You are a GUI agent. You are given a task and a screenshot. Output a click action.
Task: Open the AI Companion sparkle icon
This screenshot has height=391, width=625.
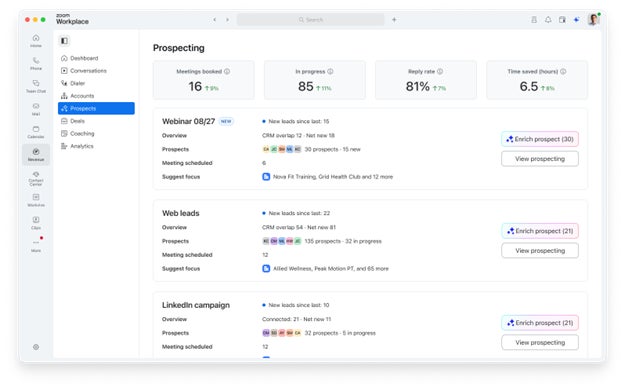tap(576, 20)
